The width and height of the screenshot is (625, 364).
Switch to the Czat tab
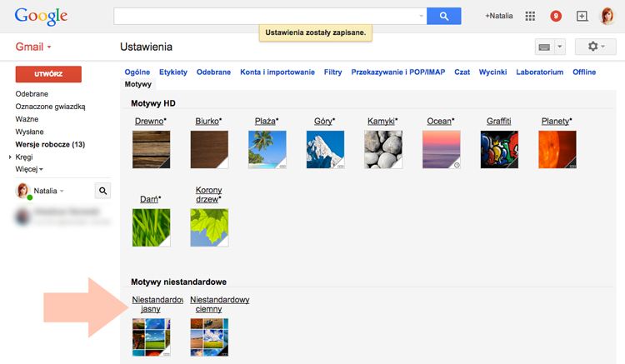tap(462, 72)
